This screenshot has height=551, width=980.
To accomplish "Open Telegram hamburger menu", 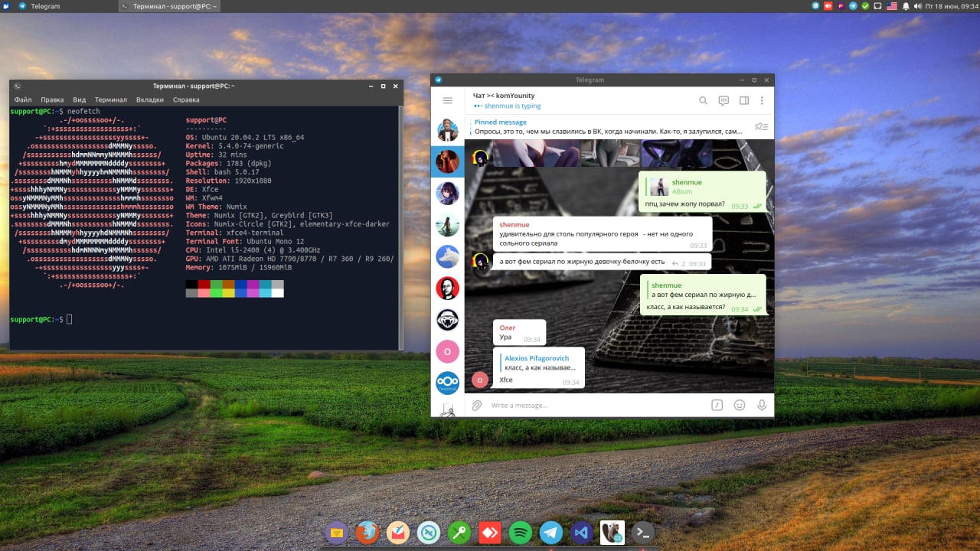I will point(448,100).
